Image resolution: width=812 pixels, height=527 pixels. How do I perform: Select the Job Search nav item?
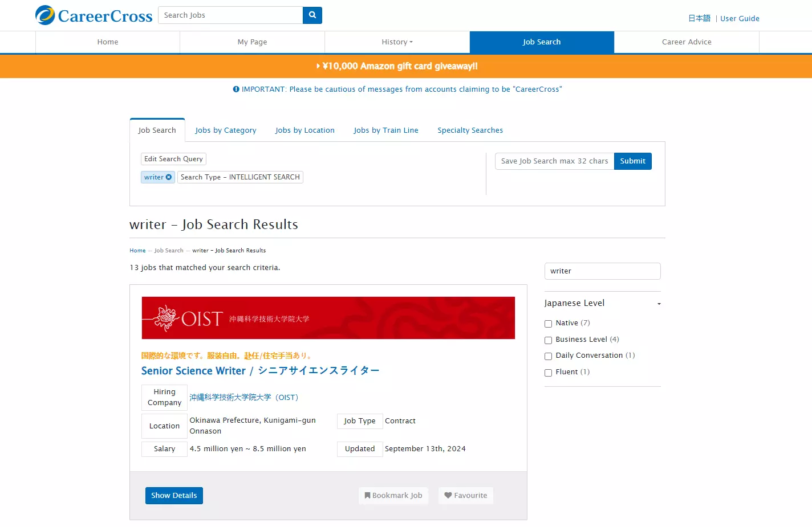542,42
